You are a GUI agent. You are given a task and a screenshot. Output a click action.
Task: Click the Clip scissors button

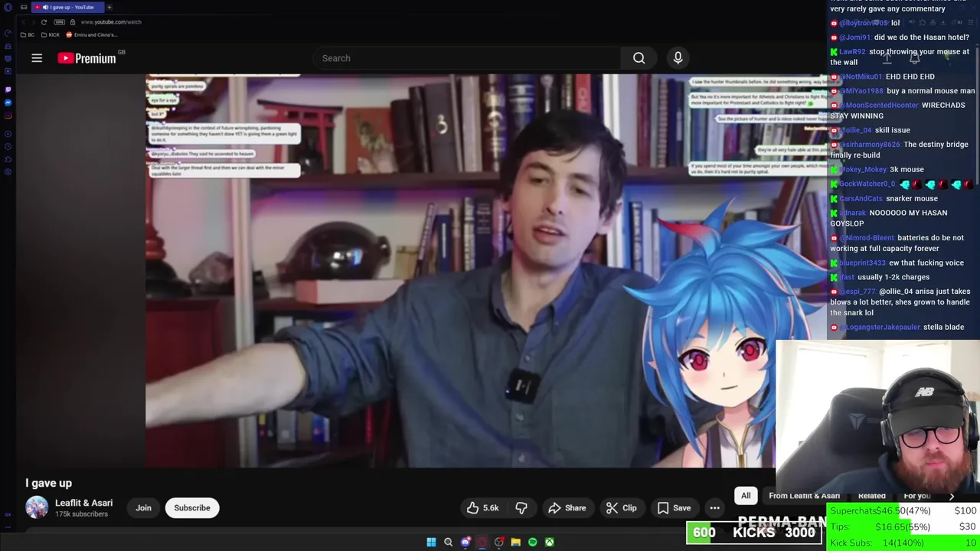621,508
